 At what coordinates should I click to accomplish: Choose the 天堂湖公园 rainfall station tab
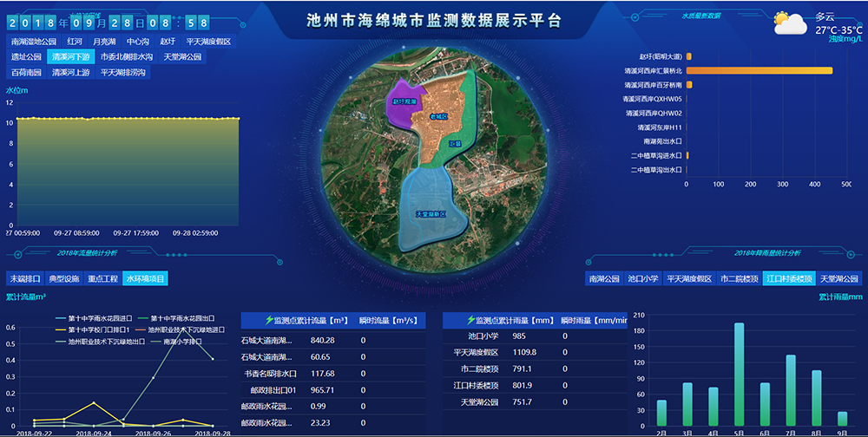pos(838,278)
